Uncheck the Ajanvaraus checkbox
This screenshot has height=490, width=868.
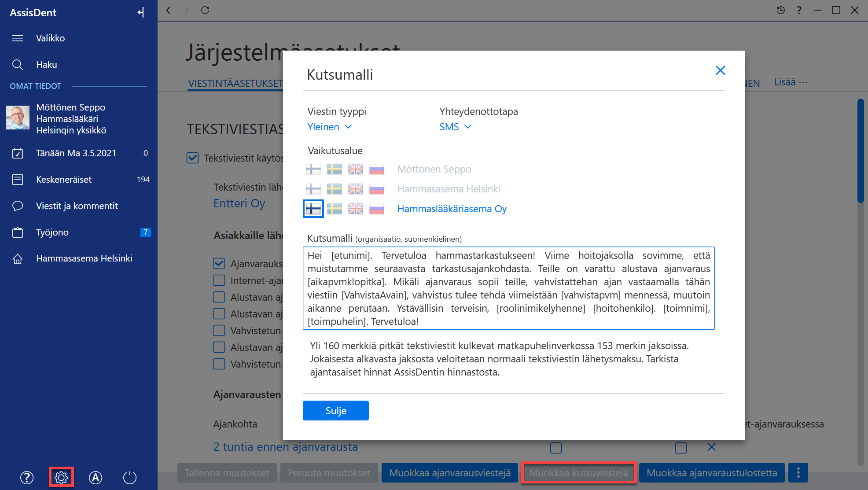point(219,264)
